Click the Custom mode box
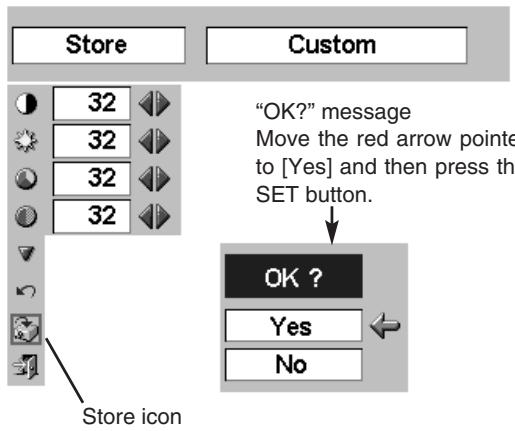 pyautogui.click(x=337, y=45)
